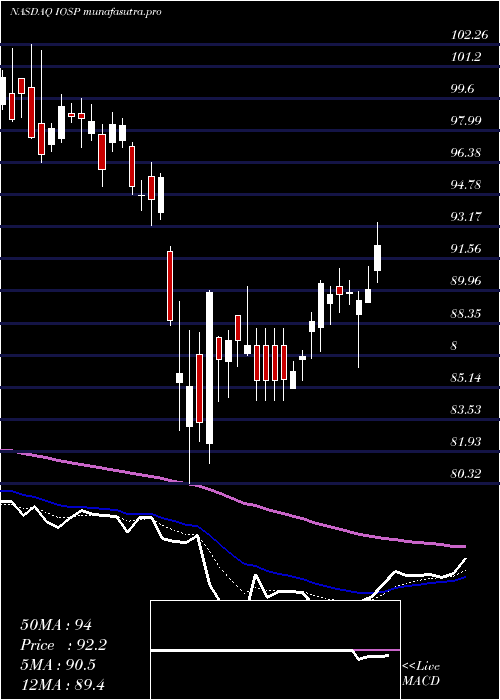Click the 83.53 price level label
Viewport: 500px width, 700px height.
467,409
